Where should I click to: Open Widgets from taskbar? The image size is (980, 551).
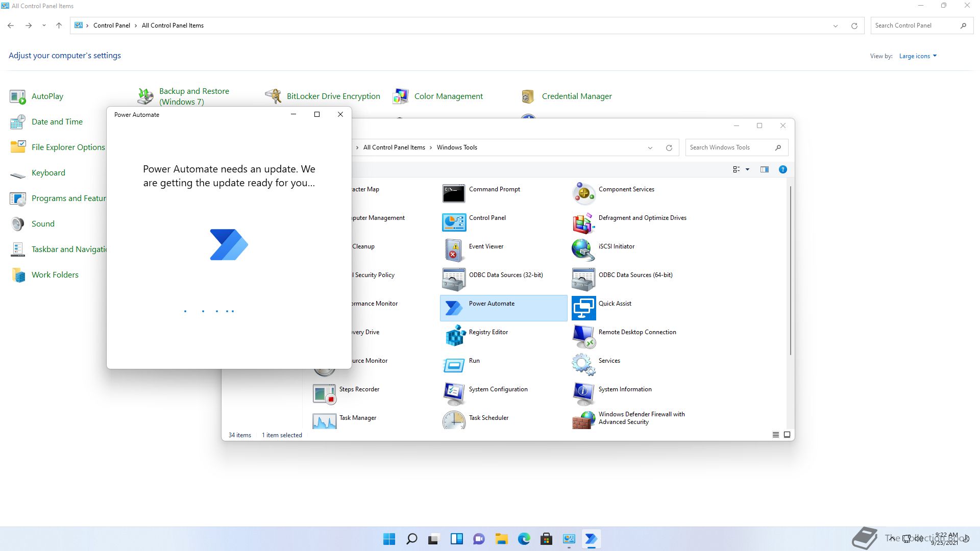point(456,539)
